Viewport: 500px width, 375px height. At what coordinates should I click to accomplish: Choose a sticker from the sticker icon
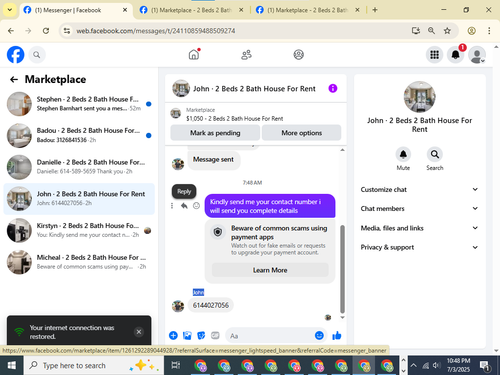click(201, 335)
